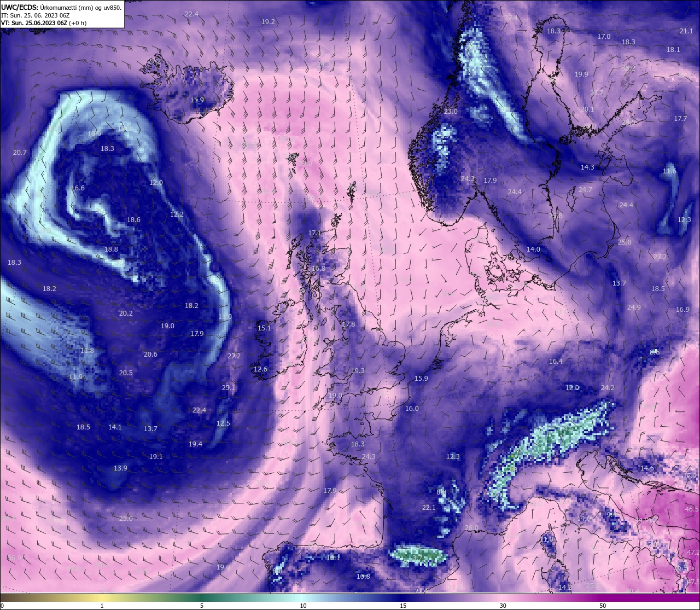The height and width of the screenshot is (610, 700).
Task: Click the map value '12.5'
Action: [x=223, y=423]
